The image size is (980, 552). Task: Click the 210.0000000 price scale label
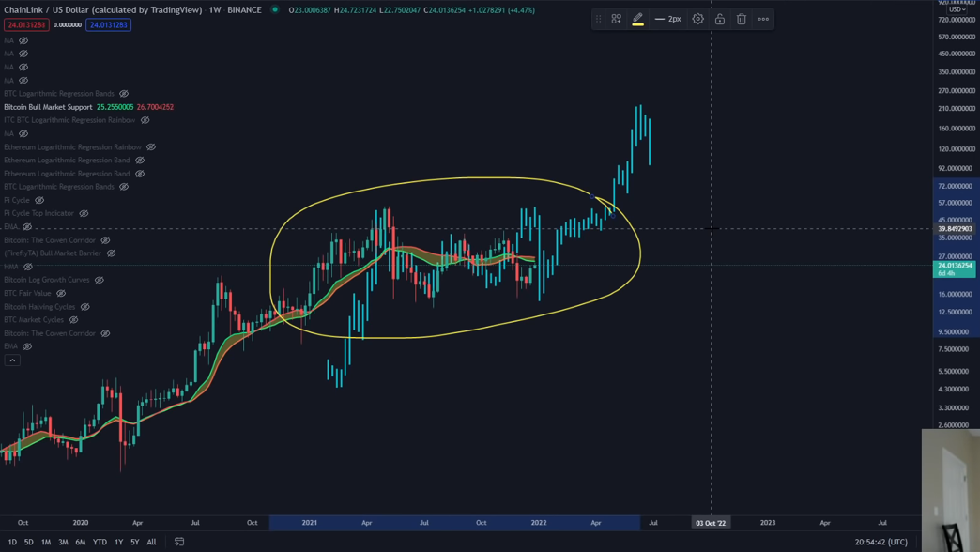(957, 109)
